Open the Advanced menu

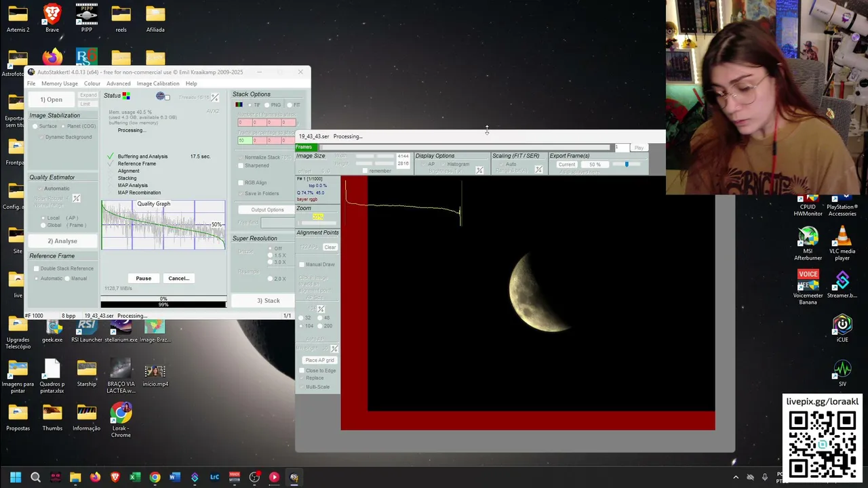119,83
